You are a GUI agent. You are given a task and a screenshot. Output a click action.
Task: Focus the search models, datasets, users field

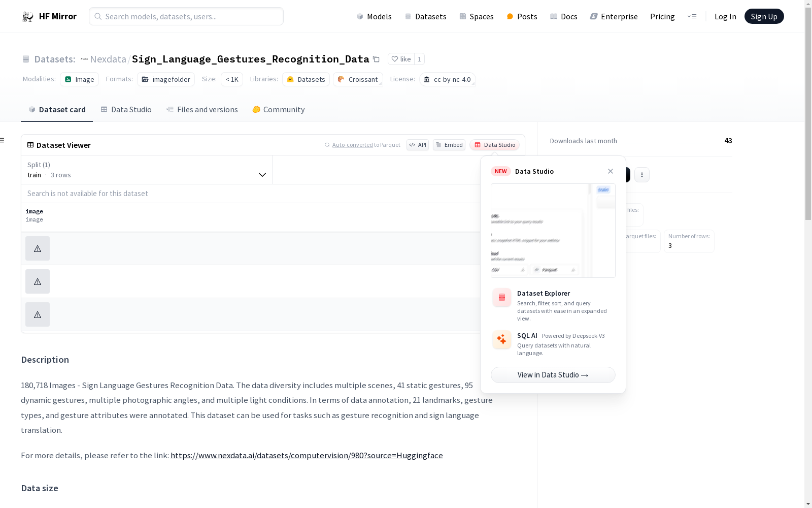point(186,16)
